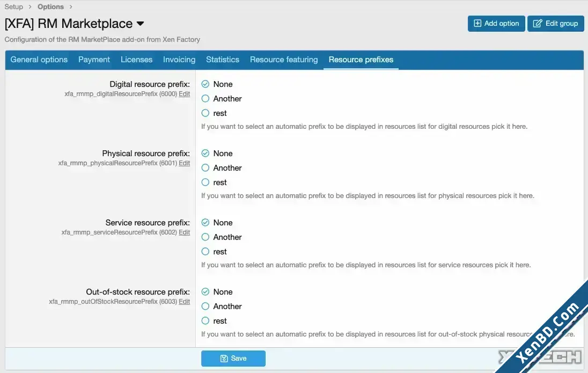The width and height of the screenshot is (588, 373).
Task: Click the help text about digital resources
Action: 364,127
